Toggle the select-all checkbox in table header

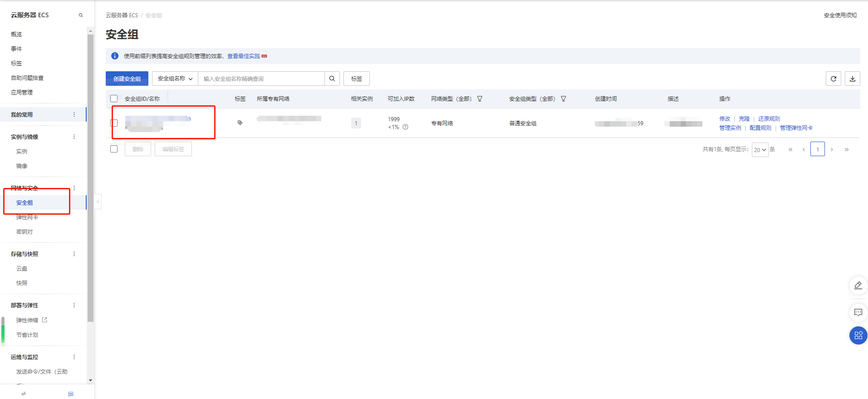tap(114, 99)
